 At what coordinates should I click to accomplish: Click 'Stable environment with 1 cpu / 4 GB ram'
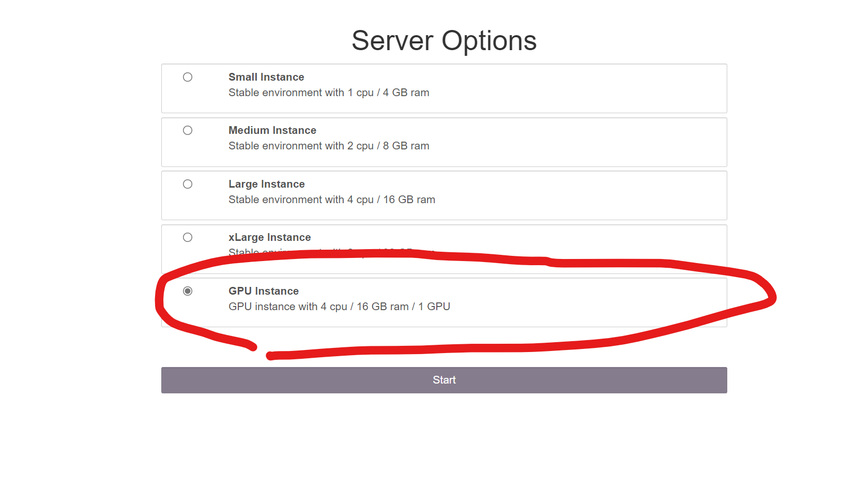(x=329, y=93)
